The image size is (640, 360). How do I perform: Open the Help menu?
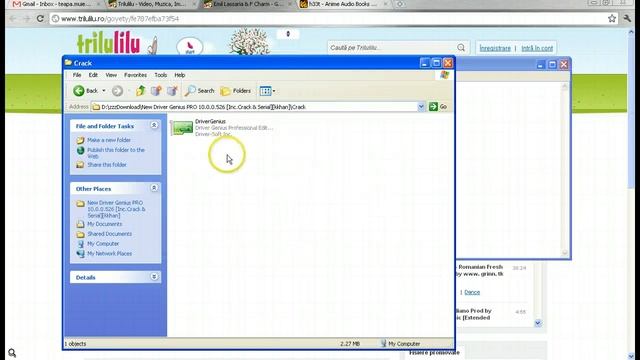(180, 75)
